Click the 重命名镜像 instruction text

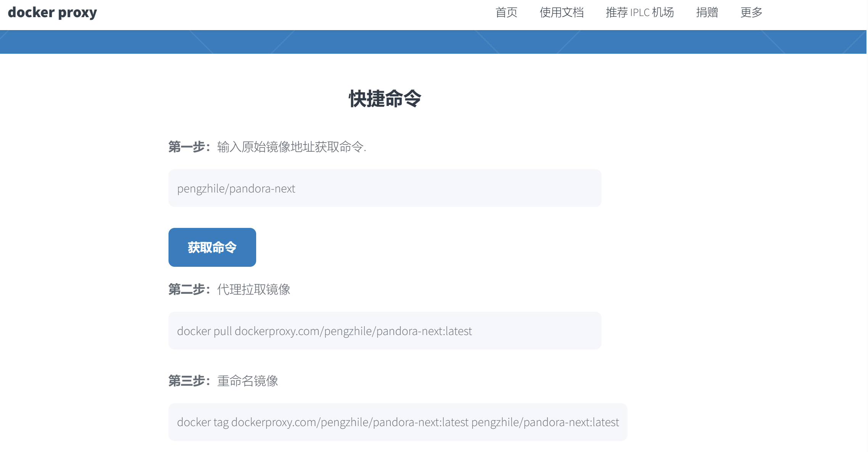(x=248, y=381)
